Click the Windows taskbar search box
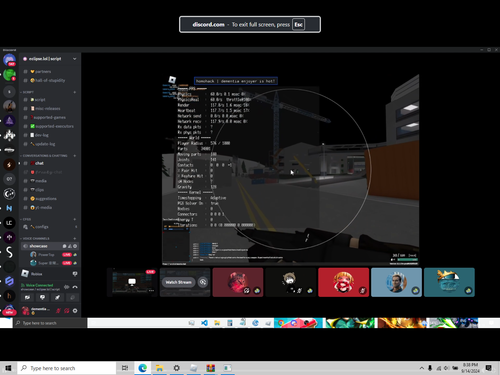 click(67, 368)
